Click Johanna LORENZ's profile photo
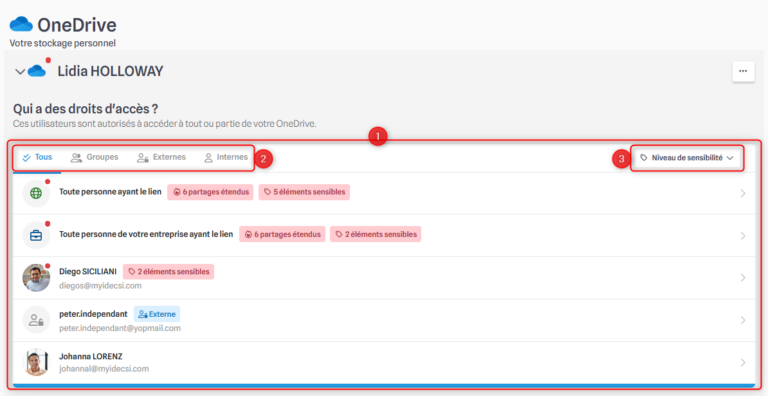Screen dimensions: 768x396 point(36,362)
